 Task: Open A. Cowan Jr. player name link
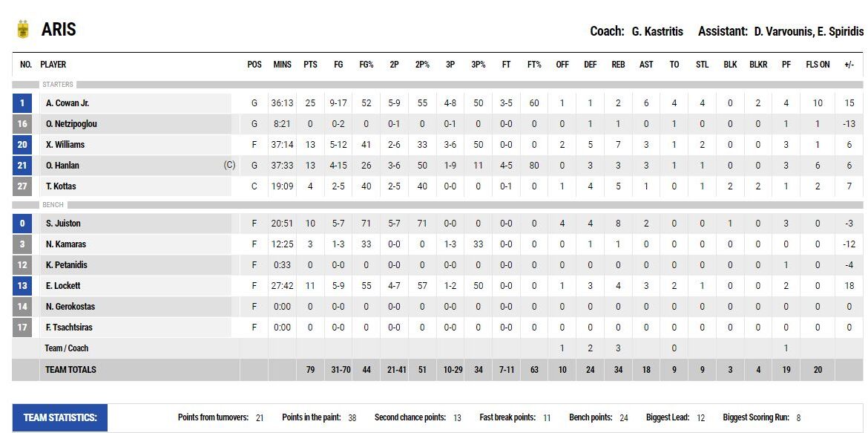(68, 103)
